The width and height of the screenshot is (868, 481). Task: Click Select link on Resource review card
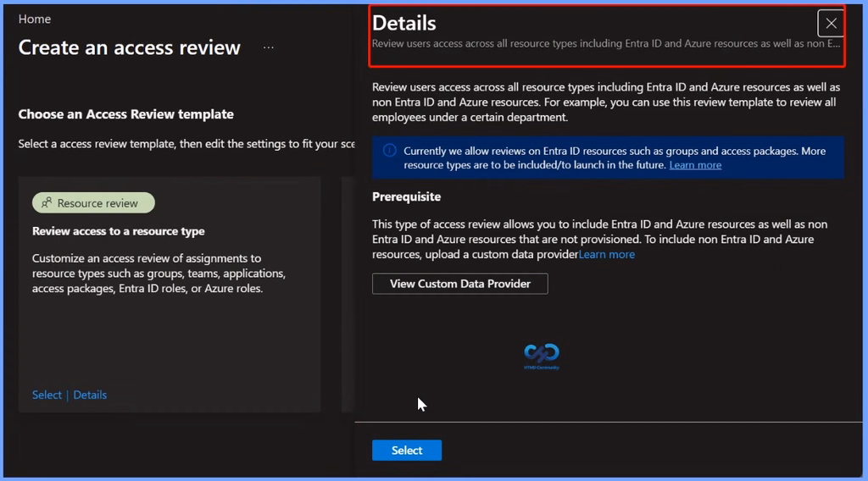tap(47, 395)
